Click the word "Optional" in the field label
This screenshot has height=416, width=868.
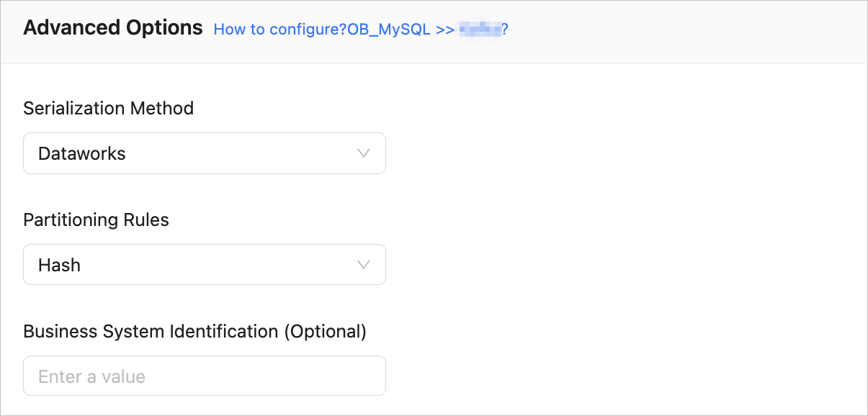pyautogui.click(x=325, y=331)
